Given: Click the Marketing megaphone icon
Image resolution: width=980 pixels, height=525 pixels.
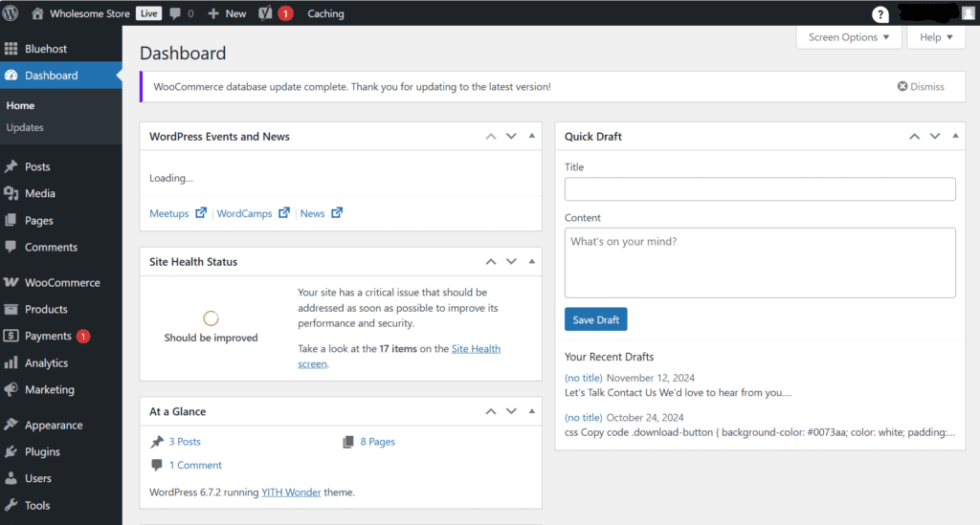Looking at the screenshot, I should [x=11, y=389].
